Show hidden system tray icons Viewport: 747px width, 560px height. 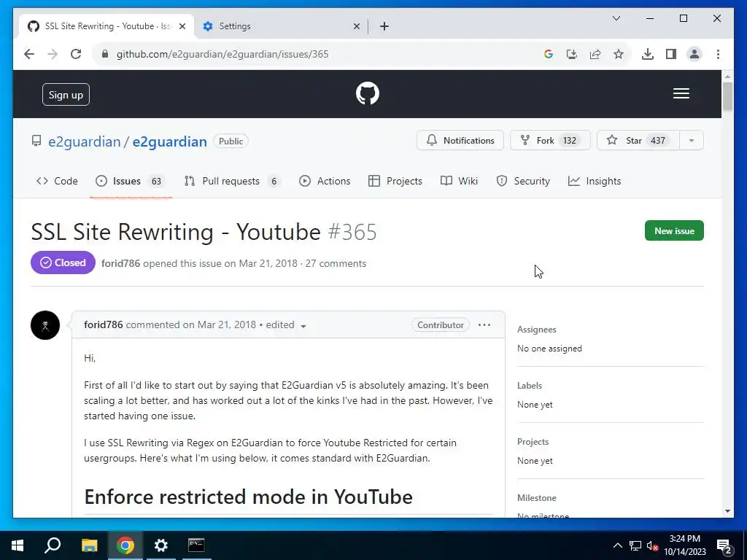coord(617,545)
